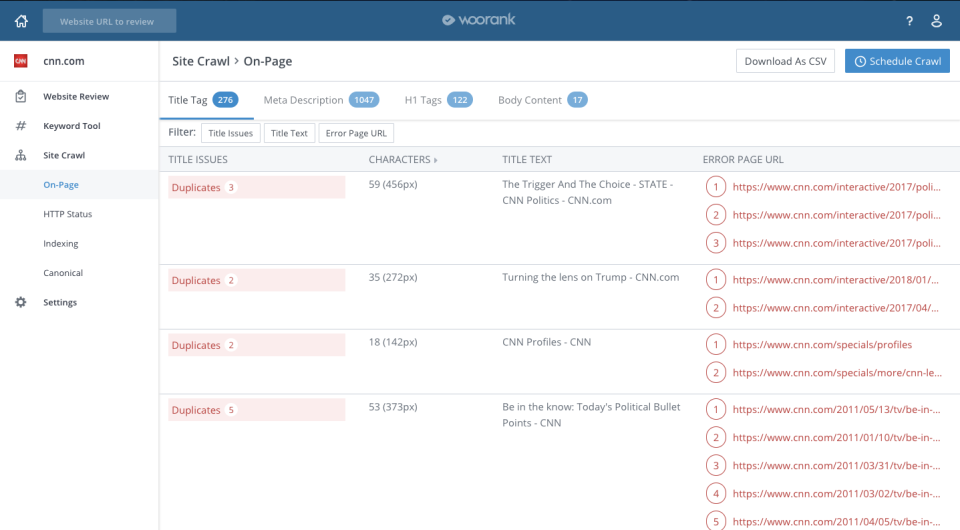Image resolution: width=960 pixels, height=530 pixels.
Task: Click Duplicates label for CNN Profiles row
Action: click(257, 345)
